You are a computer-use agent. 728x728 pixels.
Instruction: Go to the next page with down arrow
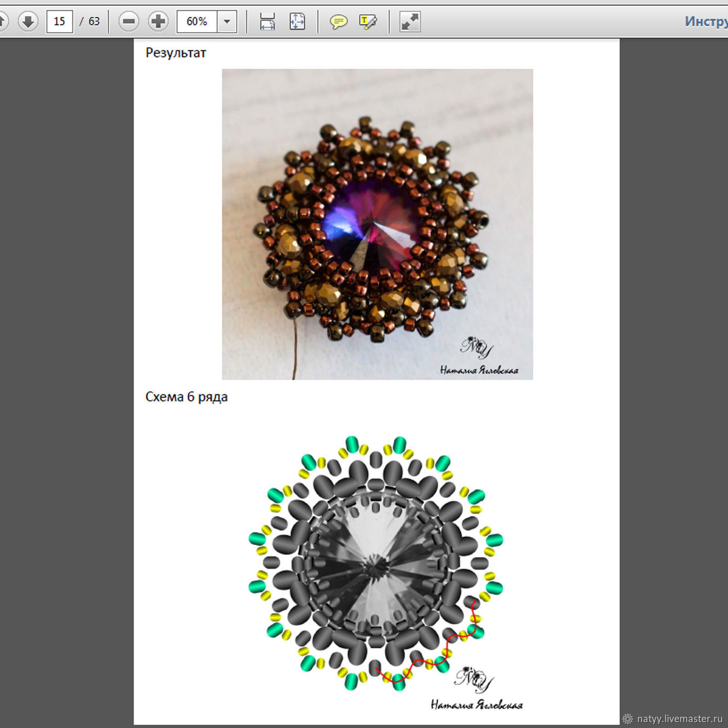(28, 21)
